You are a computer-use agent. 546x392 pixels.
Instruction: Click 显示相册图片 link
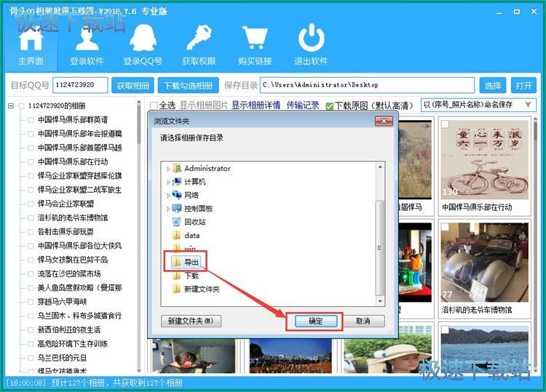204,105
